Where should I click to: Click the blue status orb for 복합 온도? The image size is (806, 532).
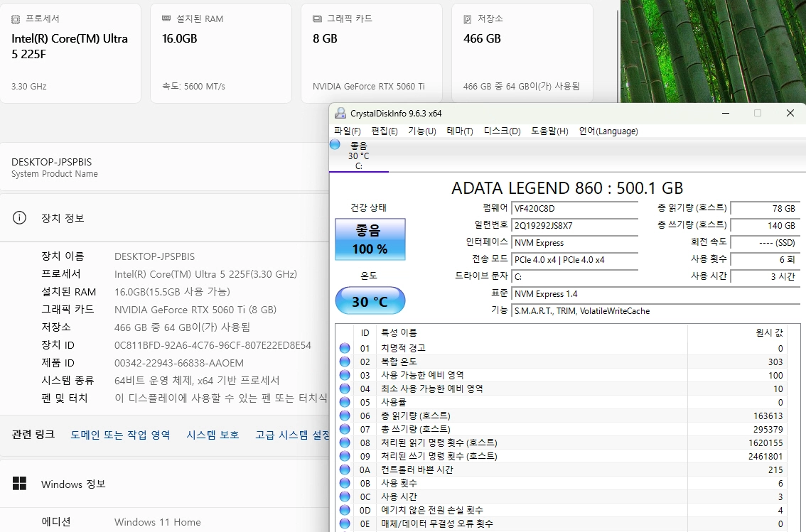point(345,362)
